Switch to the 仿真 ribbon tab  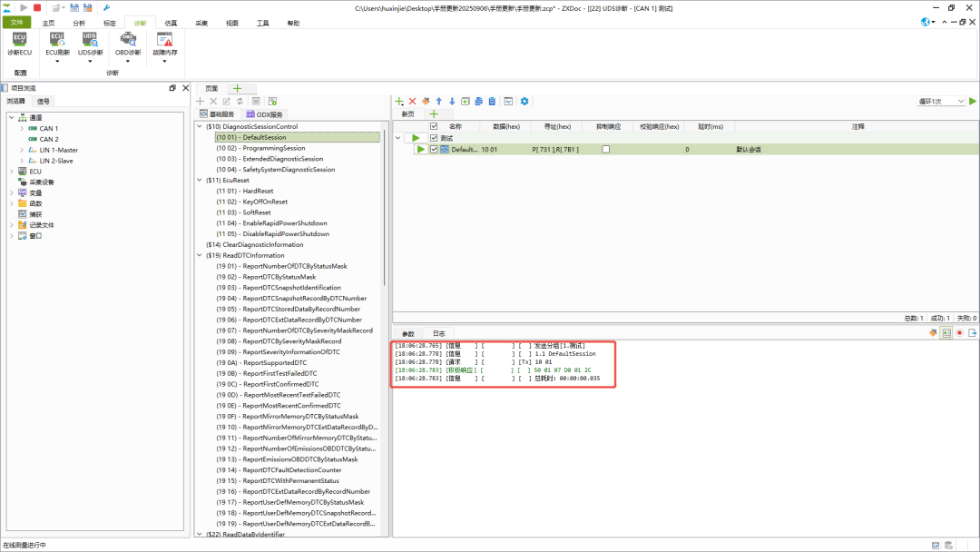pos(171,23)
